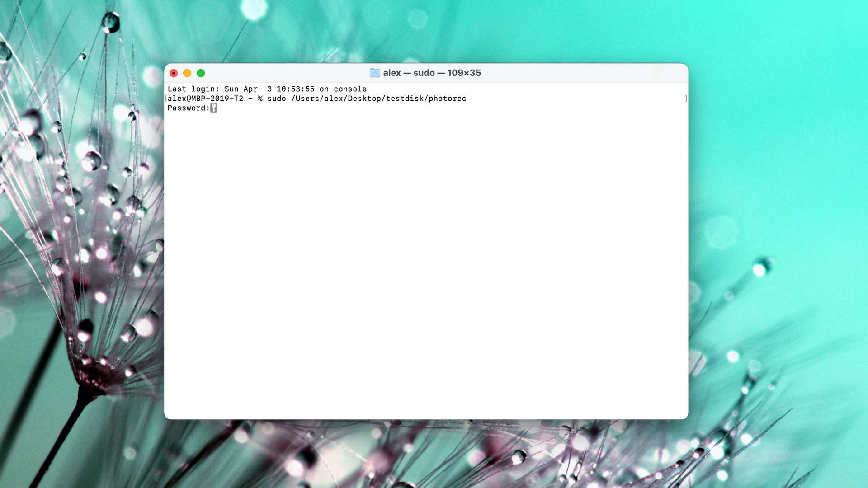Click the timestamp "10:53:55" in login line
This screenshot has height=488, width=868.
[x=295, y=89]
